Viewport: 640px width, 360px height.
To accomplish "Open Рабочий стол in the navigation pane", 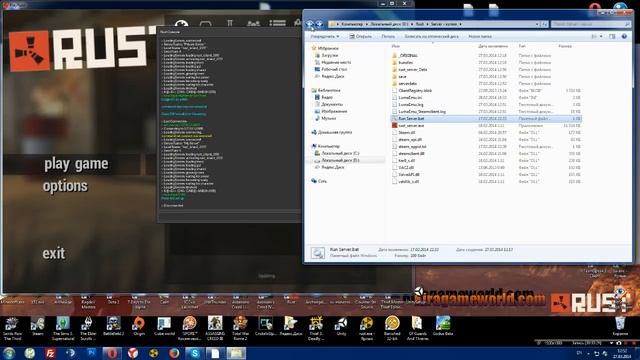I will [x=333, y=69].
